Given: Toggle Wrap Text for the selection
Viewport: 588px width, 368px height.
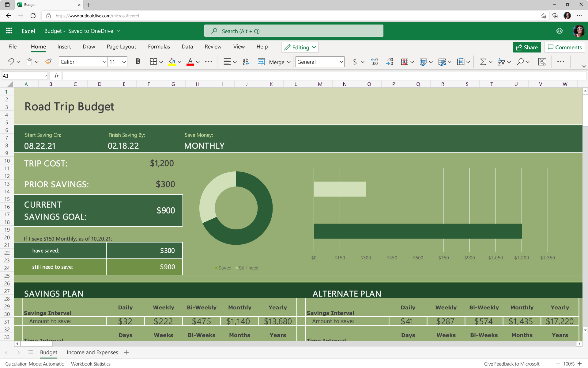Looking at the screenshot, I should click(x=246, y=62).
